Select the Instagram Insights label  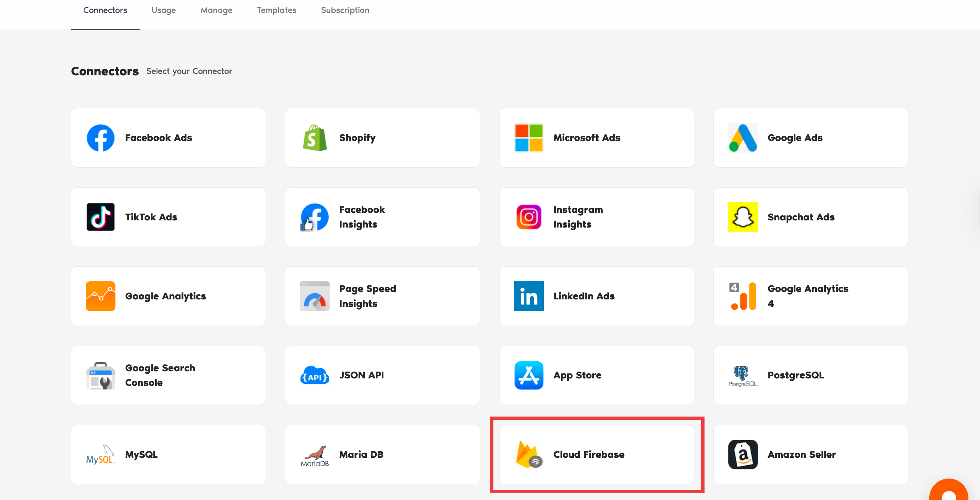(x=578, y=217)
